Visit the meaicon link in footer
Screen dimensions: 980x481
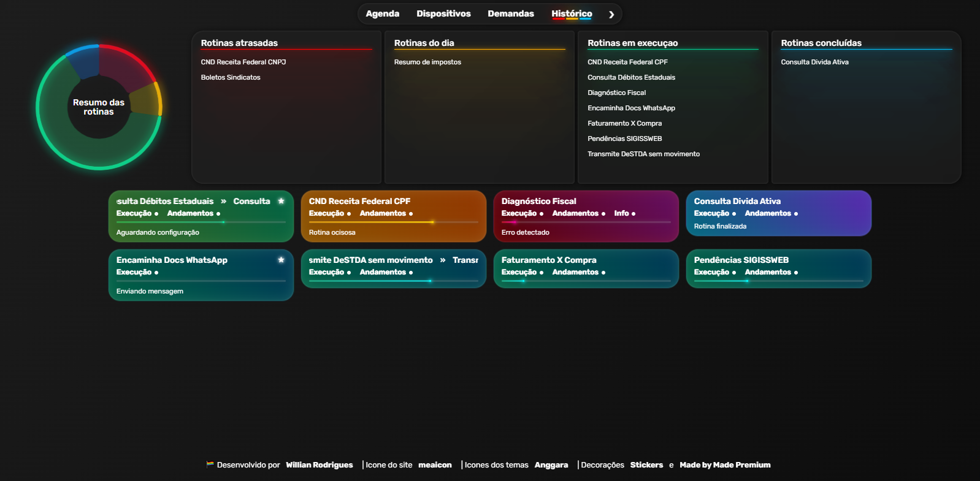click(435, 465)
